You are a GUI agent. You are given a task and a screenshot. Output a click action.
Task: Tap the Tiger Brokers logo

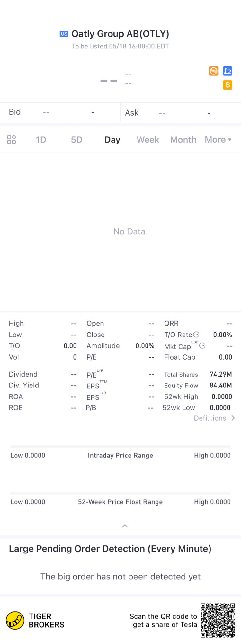[x=15, y=620]
